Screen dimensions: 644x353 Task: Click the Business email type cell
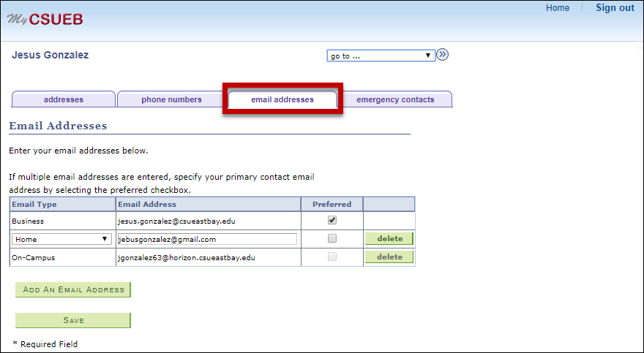pyautogui.click(x=62, y=221)
